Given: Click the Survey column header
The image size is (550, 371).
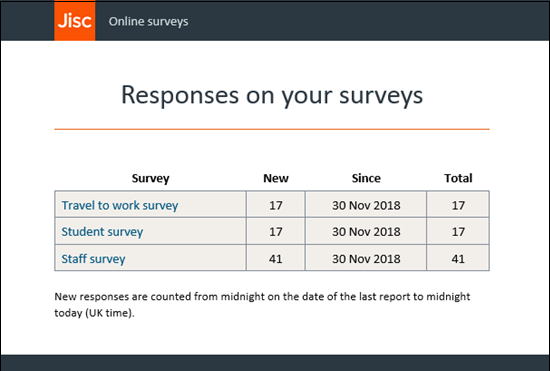Looking at the screenshot, I should point(150,178).
